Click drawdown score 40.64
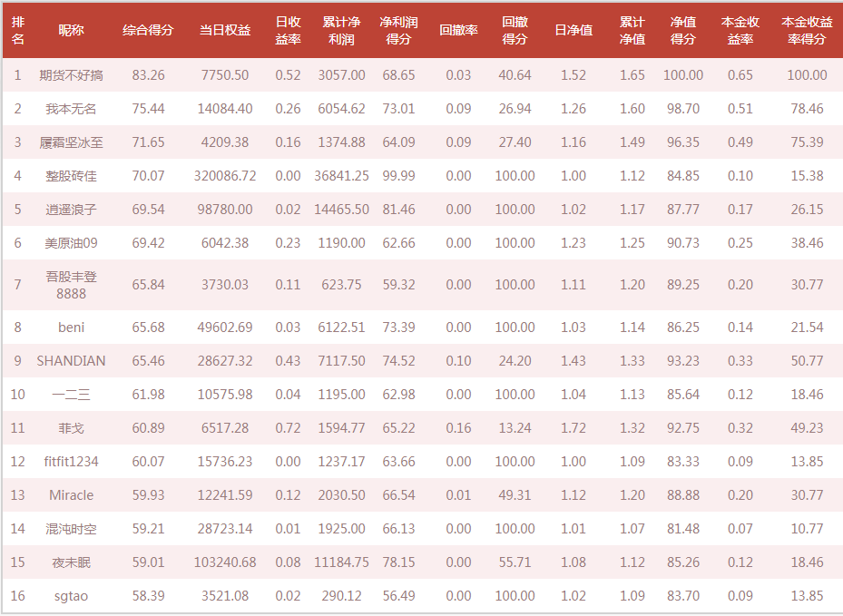843x616 pixels. tap(515, 75)
